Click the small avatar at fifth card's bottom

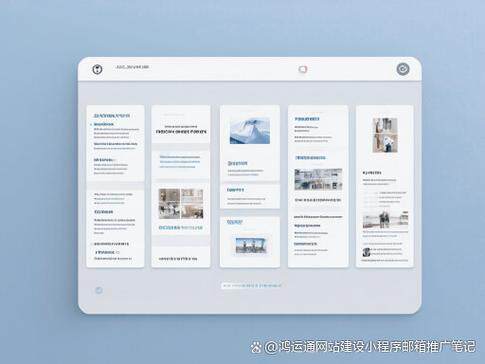pos(367,252)
